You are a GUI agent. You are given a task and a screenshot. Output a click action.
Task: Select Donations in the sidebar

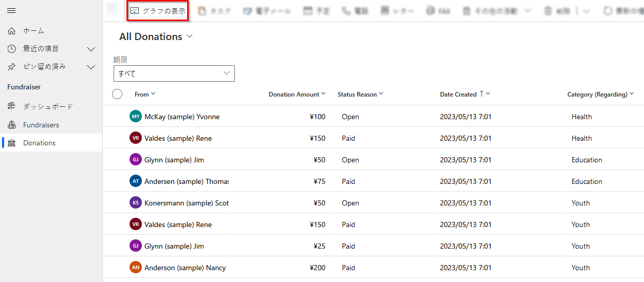coord(51,143)
